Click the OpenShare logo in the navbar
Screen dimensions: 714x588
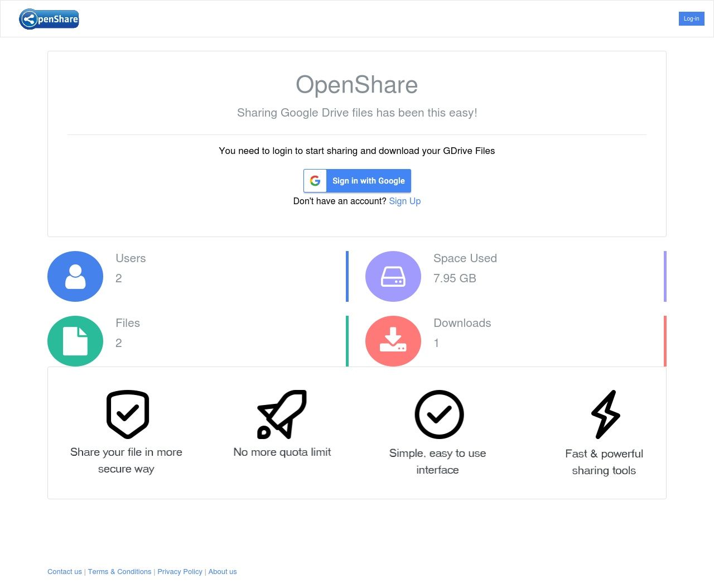49,18
